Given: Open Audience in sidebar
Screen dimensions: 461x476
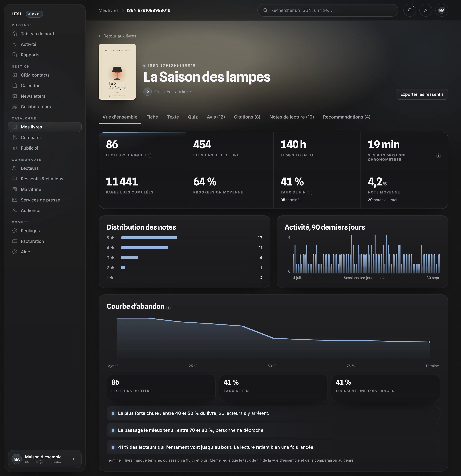Looking at the screenshot, I should 45,211.
